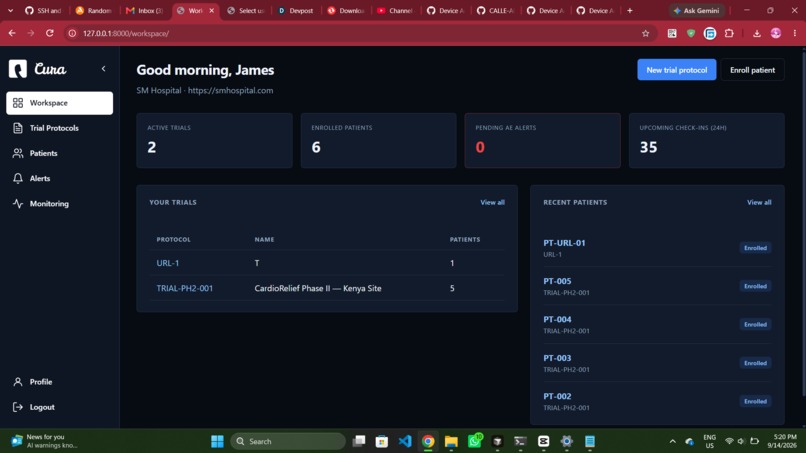Screen dimensions: 806x453
Task: Click the Pending AE Alerts card
Action: click(542, 140)
